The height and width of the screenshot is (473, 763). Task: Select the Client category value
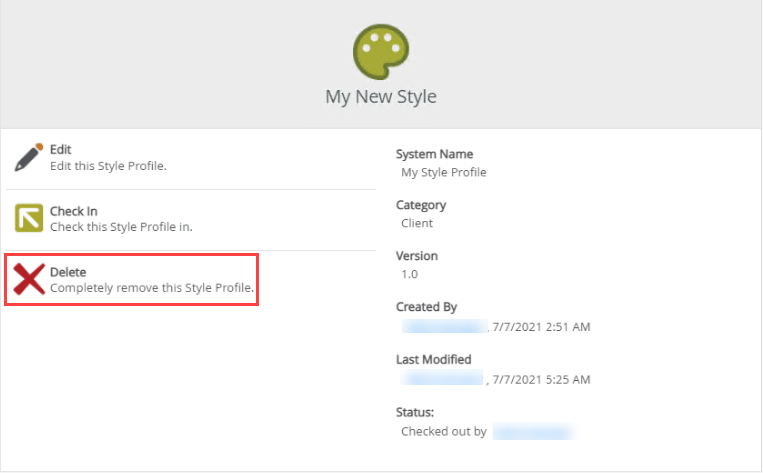click(417, 223)
